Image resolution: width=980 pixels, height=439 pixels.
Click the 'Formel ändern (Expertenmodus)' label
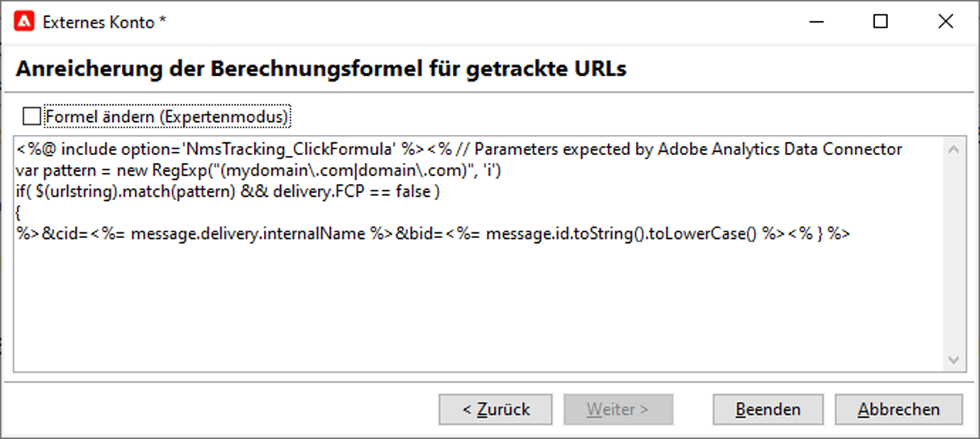click(167, 117)
